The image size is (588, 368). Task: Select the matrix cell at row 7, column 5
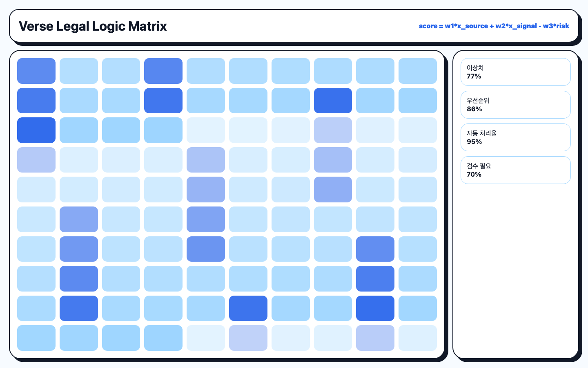(x=206, y=249)
